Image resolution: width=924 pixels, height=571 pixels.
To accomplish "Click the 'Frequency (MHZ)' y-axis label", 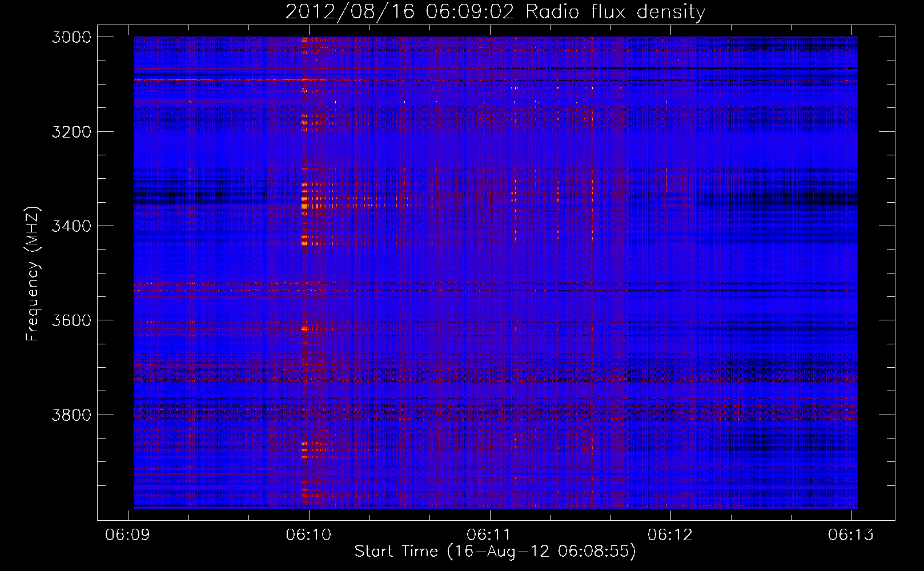I will [33, 274].
